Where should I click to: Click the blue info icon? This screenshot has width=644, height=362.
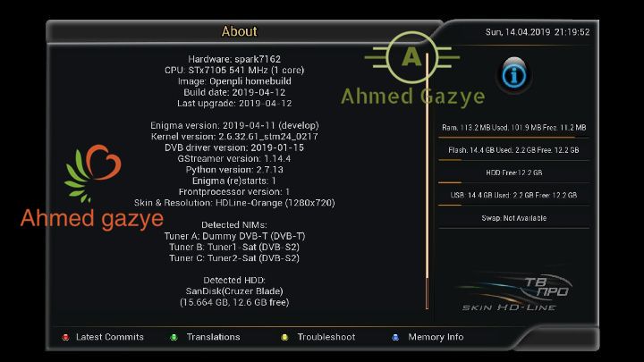[513, 75]
